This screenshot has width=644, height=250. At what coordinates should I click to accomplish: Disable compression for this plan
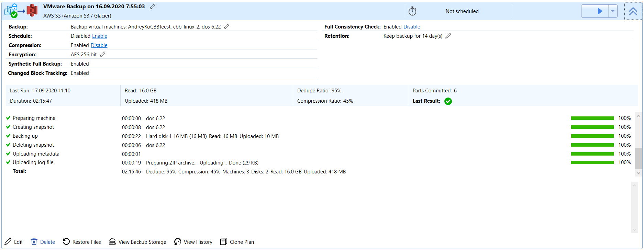click(99, 45)
